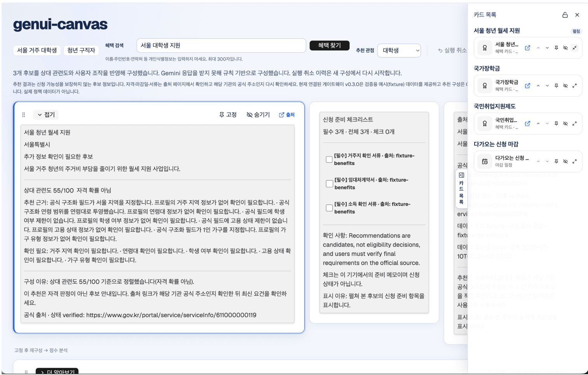Viewport: 588px width, 375px height.
Task: Hide the 다가오는 신청 card via eye icon in list
Action: tap(565, 161)
